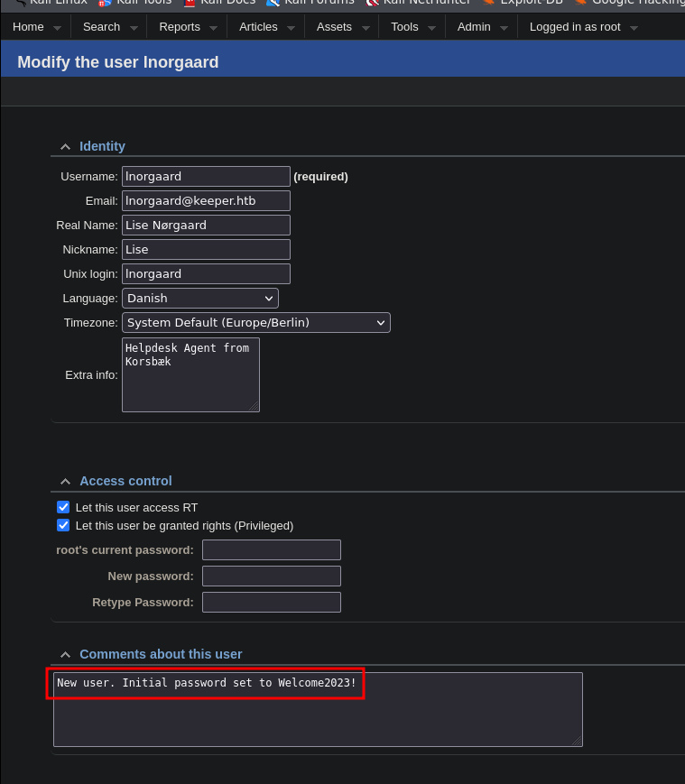Screen dimensions: 685x784
Task: Click the dropdown arrow beside Home menu
Action: (58, 28)
